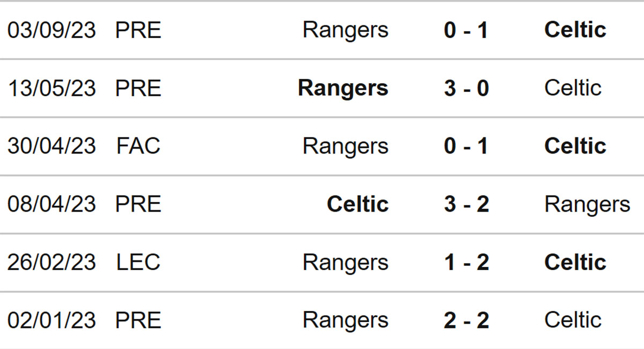
Task: Click the 30/04/23 FAC score 0 - 1
Action: coord(466,146)
